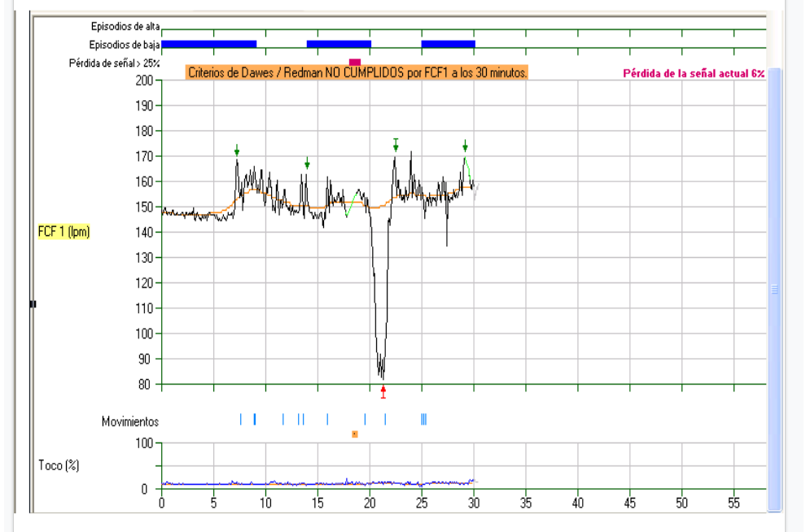Click the small orange square below Movimientos
Viewport: 806px width, 532px height.
[x=354, y=434]
